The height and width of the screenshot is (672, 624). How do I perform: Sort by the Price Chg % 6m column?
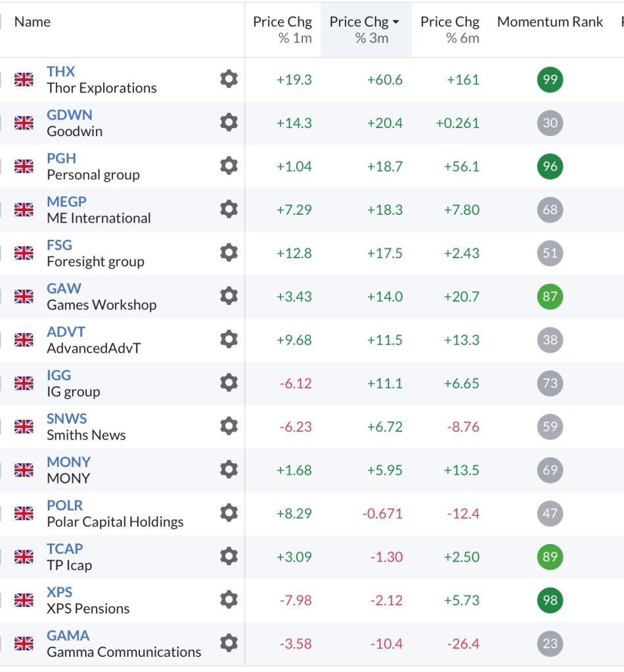(x=450, y=30)
